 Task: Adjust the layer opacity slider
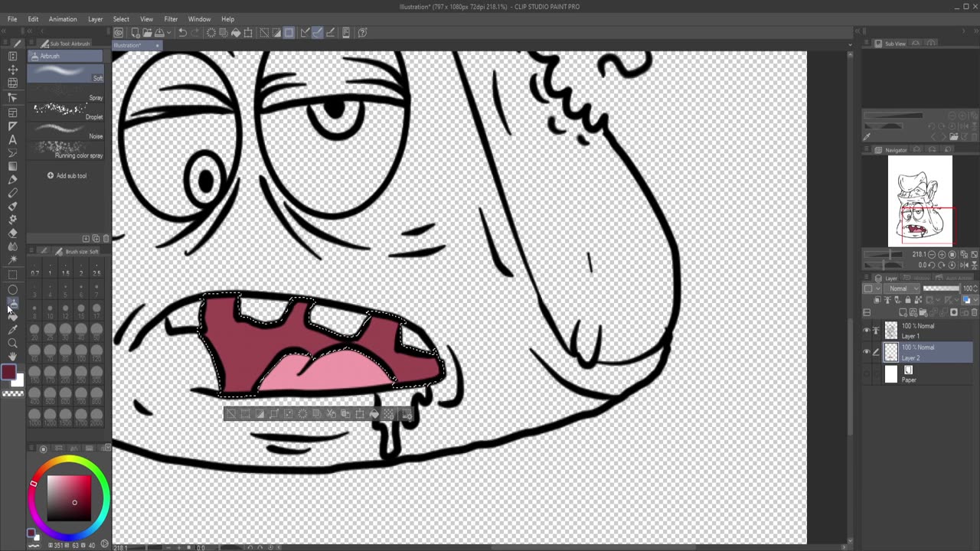click(x=941, y=289)
